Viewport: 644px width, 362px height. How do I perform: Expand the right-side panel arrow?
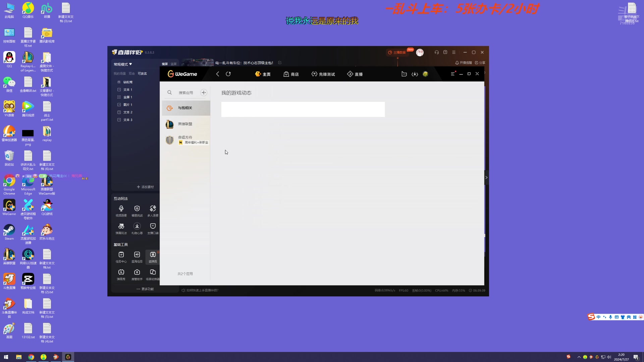click(x=486, y=178)
